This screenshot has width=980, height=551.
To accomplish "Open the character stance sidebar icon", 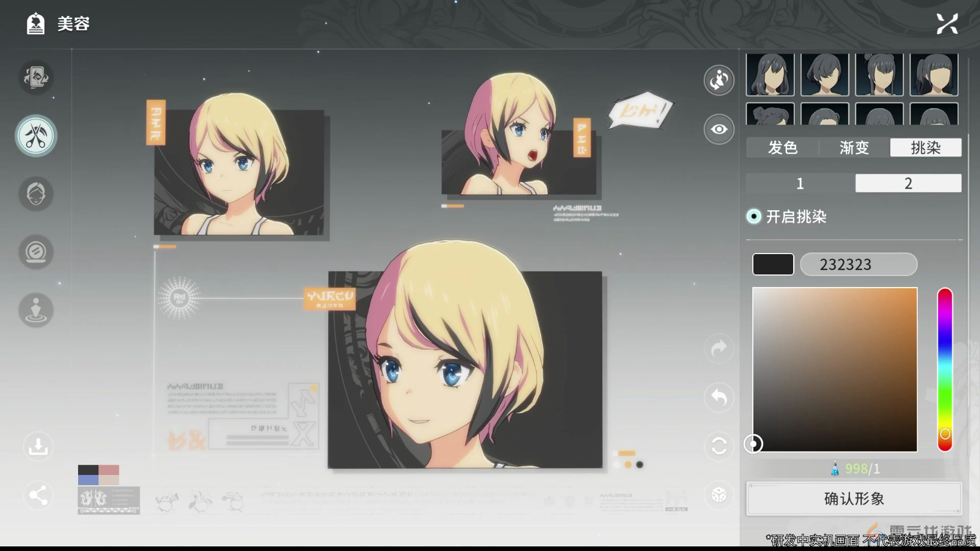I will click(36, 310).
